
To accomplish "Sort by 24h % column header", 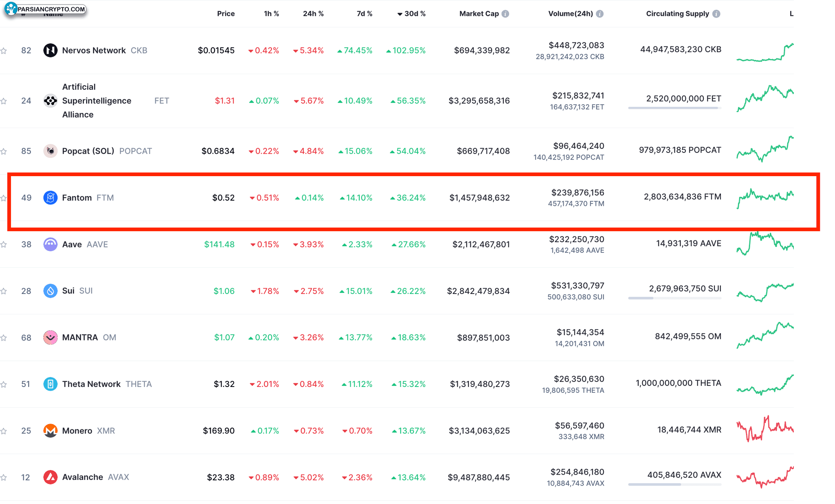I will (x=313, y=14).
